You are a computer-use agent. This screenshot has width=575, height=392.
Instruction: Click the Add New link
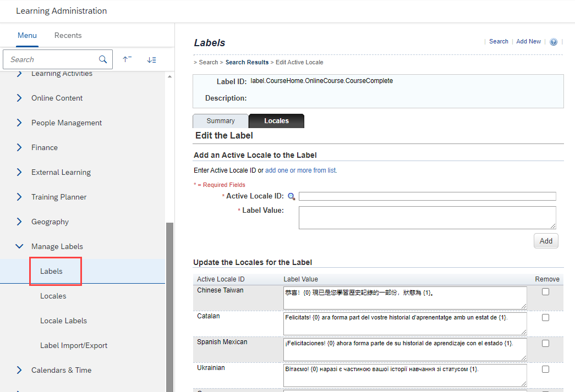click(528, 41)
